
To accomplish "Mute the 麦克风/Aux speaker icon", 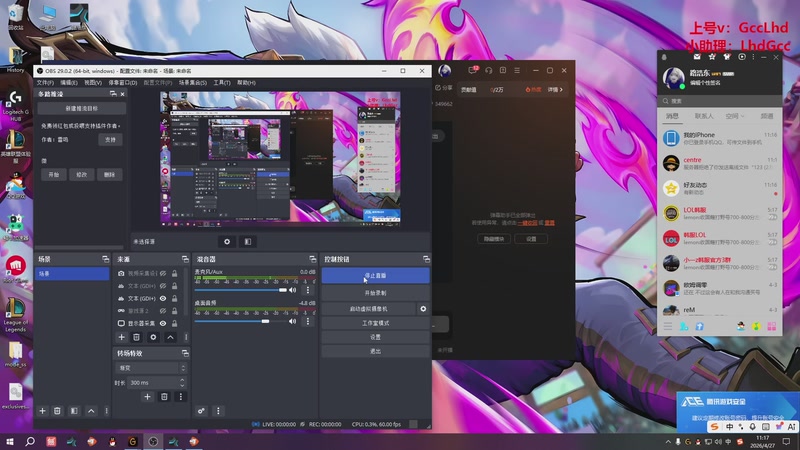I will [x=292, y=290].
